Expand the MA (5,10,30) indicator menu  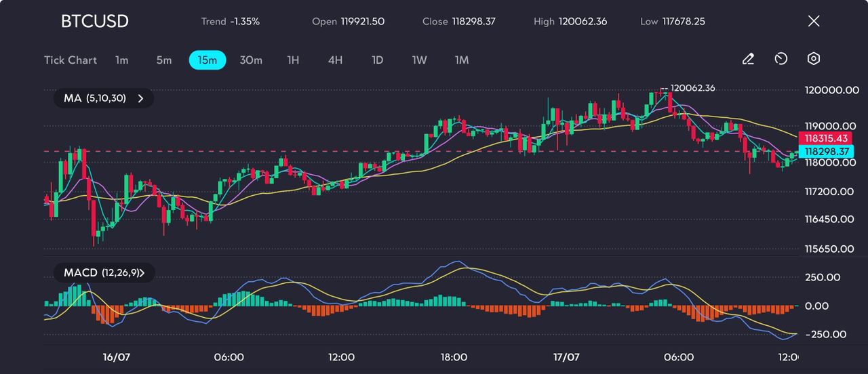[104, 98]
